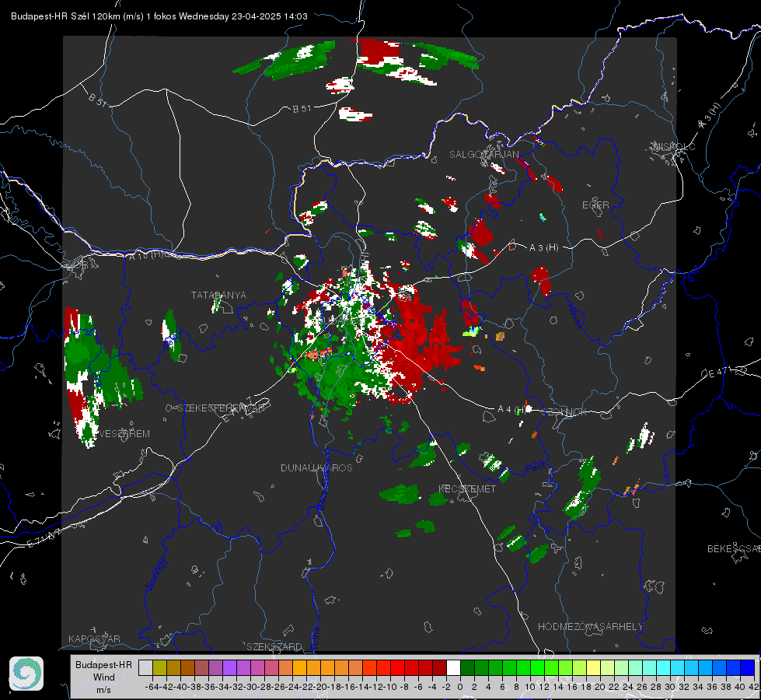Click the KECSKEMÉT city label
This screenshot has height=700, width=761.
coord(467,488)
